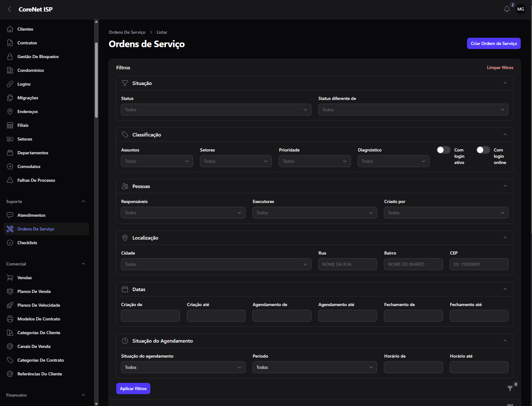Click the Limpar filtros link
532x406 pixels.
point(500,67)
